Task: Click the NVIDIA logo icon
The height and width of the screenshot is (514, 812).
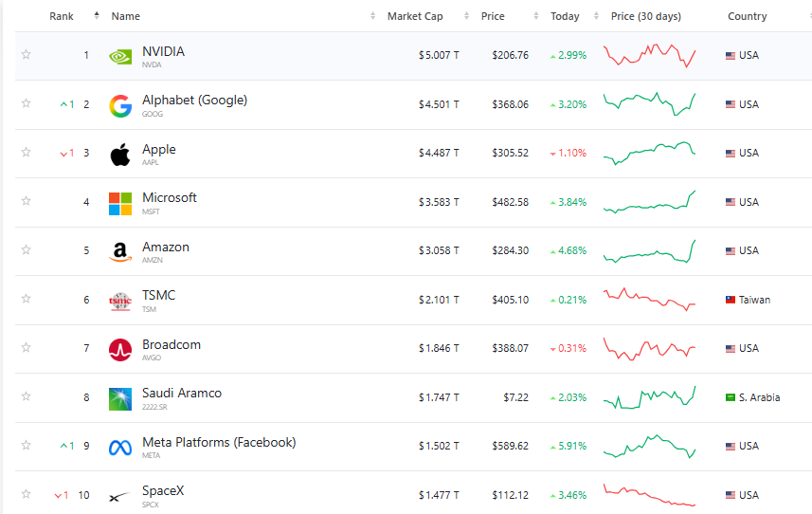Action: 120,57
